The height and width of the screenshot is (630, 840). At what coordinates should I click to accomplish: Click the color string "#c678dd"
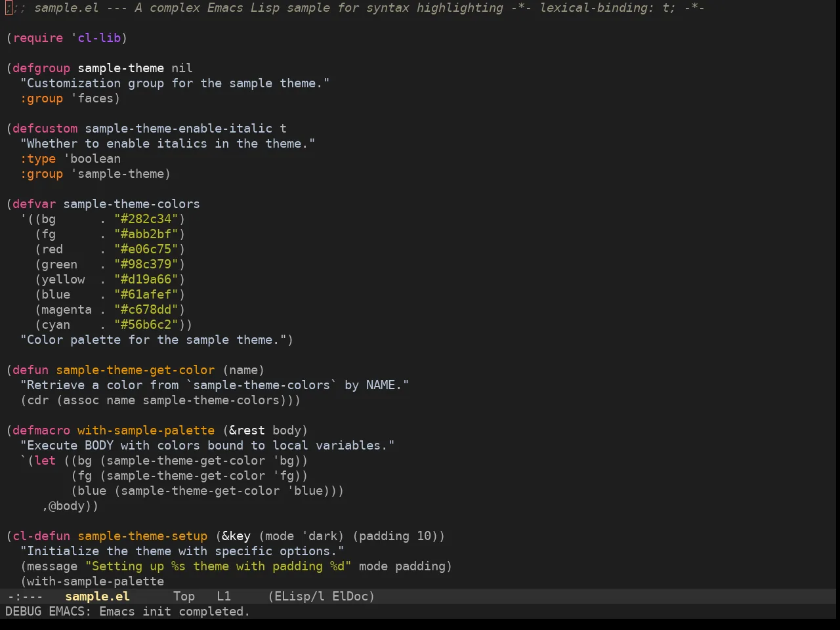(x=146, y=309)
